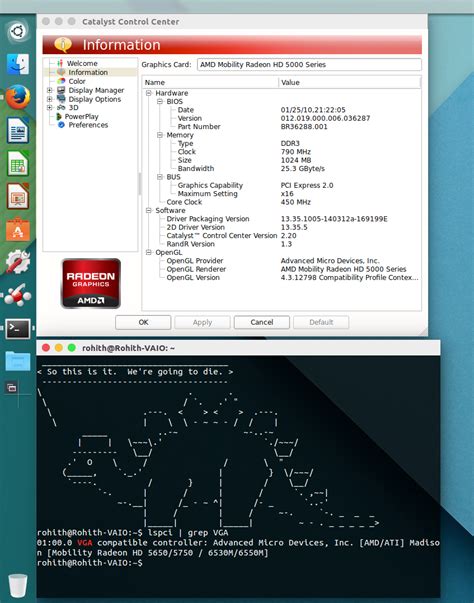Click the Cancel button

[x=262, y=322]
